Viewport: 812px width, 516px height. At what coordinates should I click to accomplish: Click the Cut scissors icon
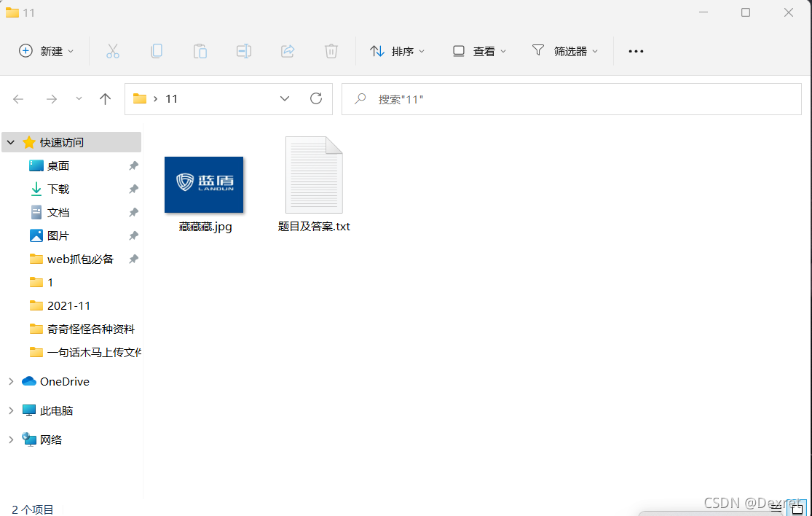click(x=112, y=51)
